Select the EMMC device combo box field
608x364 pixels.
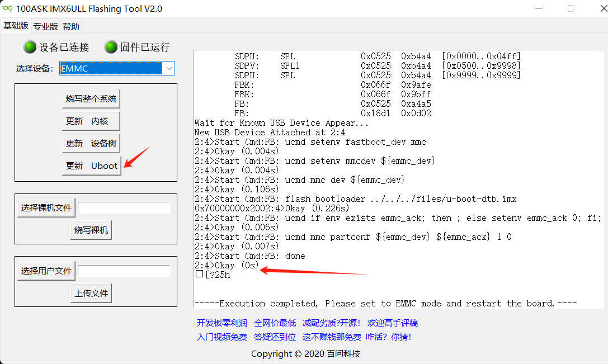[x=111, y=68]
